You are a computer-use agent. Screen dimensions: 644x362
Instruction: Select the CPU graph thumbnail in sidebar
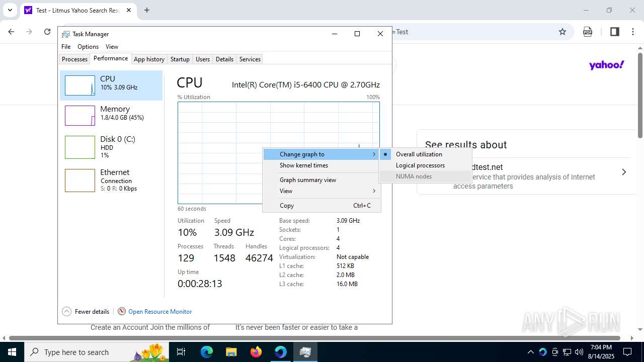tap(80, 85)
